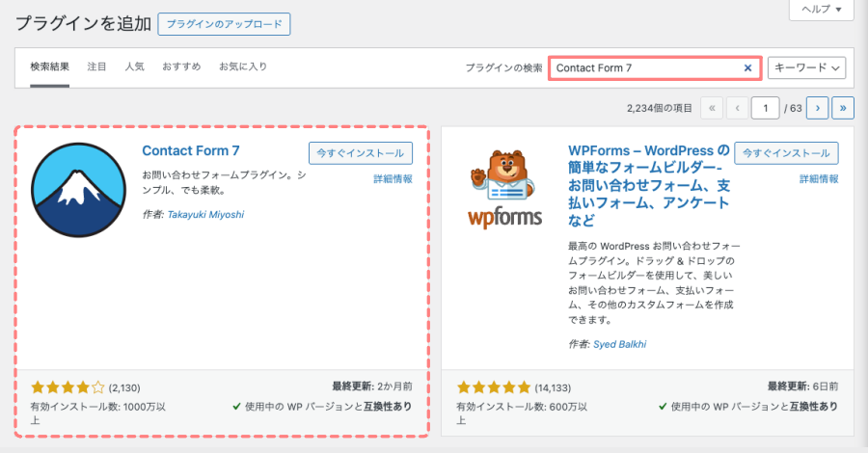Click the WPForms bear logo
This screenshot has width=868, height=453.
504,190
